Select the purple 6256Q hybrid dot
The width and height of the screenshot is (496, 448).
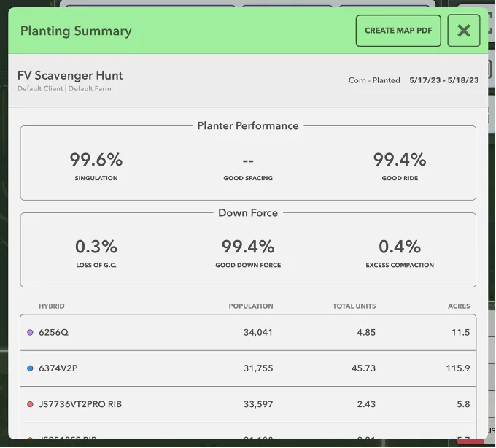30,332
